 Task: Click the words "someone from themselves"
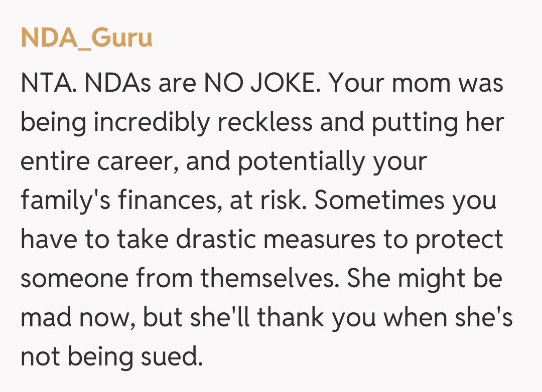177,279
